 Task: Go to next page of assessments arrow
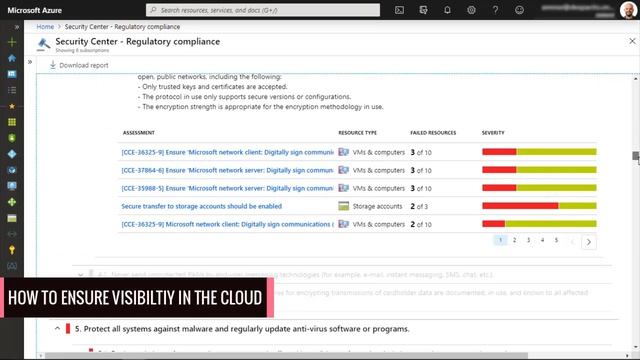point(589,242)
